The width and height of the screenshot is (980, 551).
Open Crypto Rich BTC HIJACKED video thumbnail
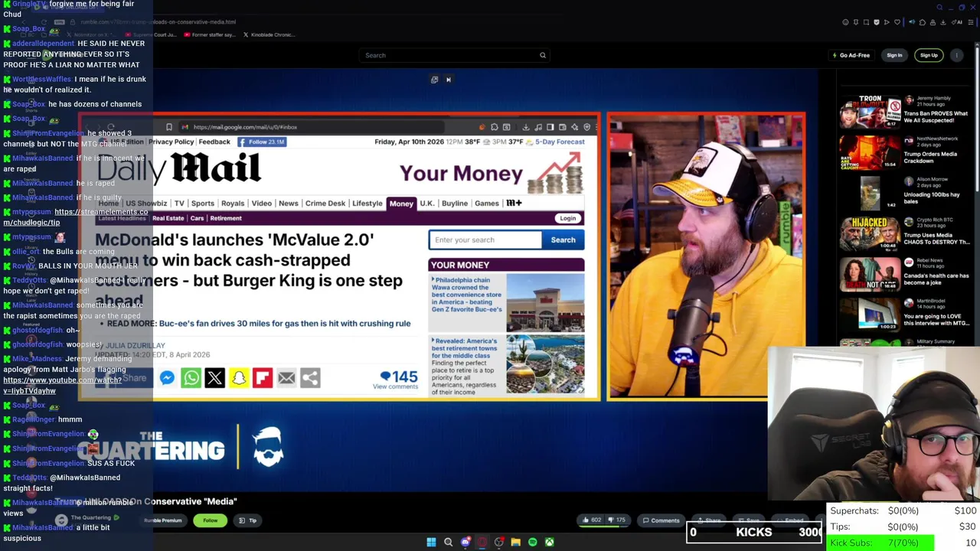pyautogui.click(x=869, y=234)
